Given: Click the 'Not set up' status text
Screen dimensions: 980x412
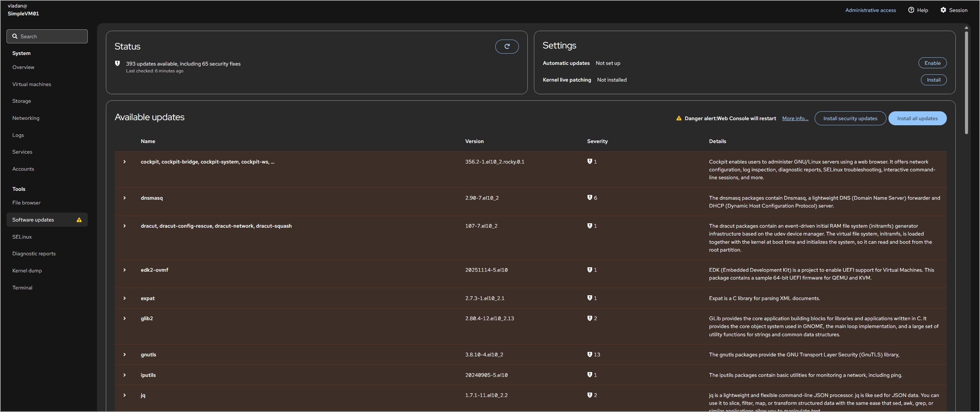Looking at the screenshot, I should (x=608, y=63).
